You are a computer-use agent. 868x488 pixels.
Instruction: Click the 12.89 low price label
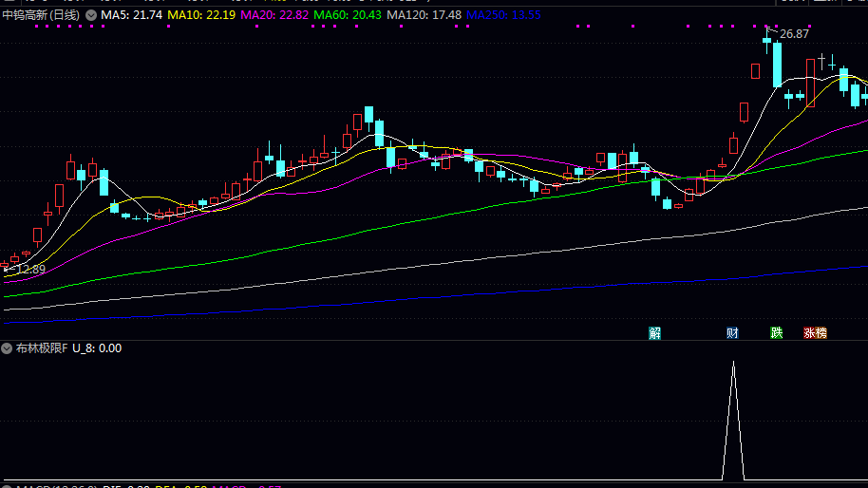28,270
